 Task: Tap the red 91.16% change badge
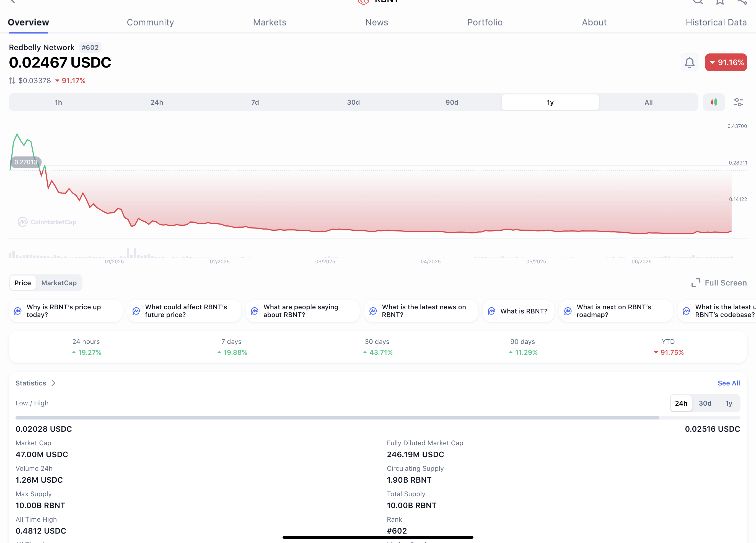coord(726,62)
